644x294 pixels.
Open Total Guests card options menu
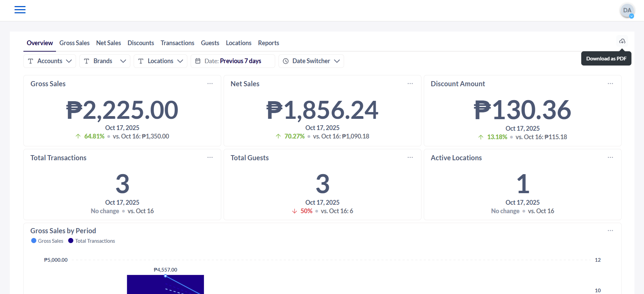[x=410, y=158]
